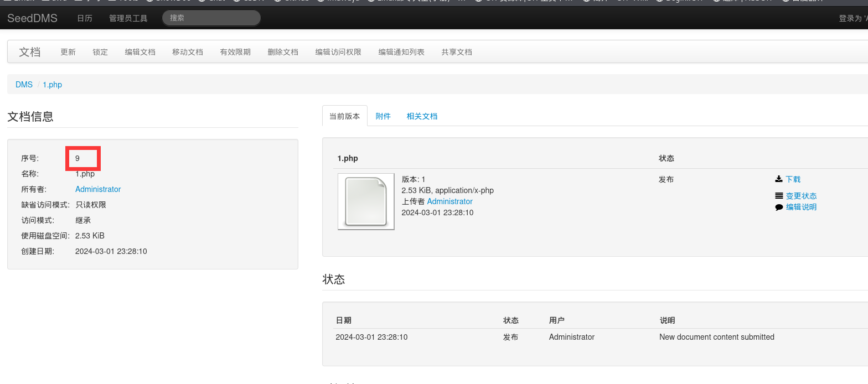Viewport: 868px width, 384px height.
Task: Switch to 附件 tab
Action: point(383,116)
